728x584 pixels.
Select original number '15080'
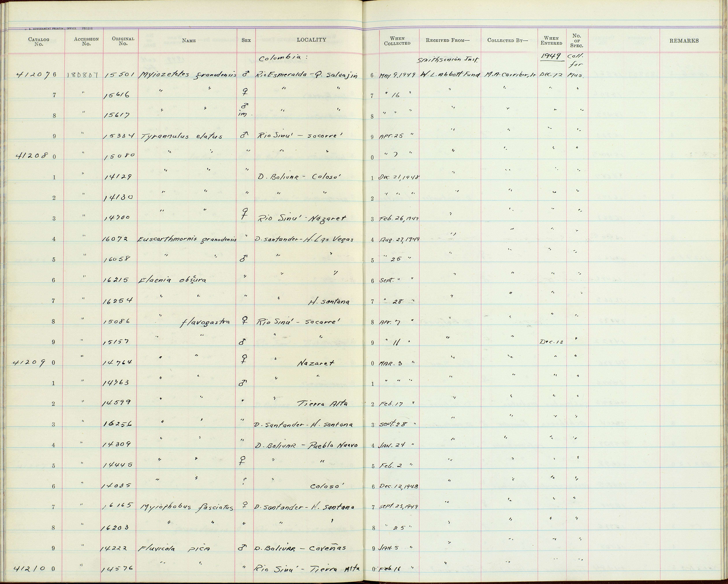pyautogui.click(x=120, y=156)
